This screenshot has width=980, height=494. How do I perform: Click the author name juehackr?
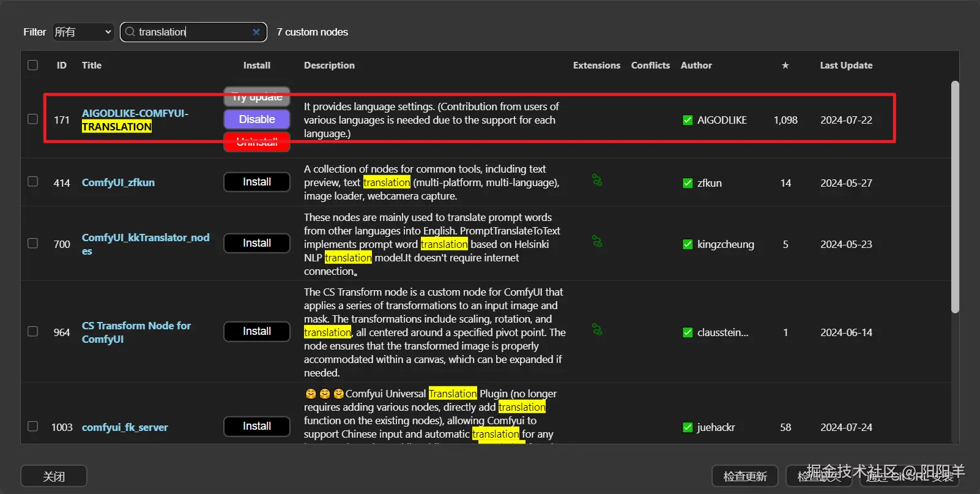[x=716, y=427]
